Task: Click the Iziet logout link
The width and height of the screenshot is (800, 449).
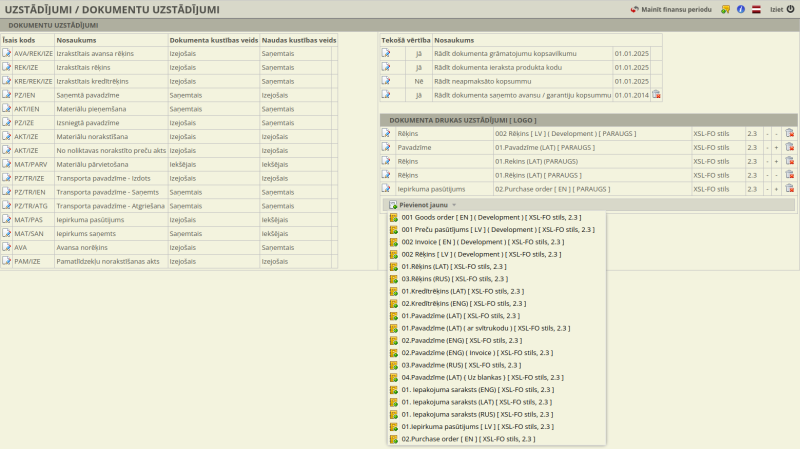Action: tap(775, 9)
